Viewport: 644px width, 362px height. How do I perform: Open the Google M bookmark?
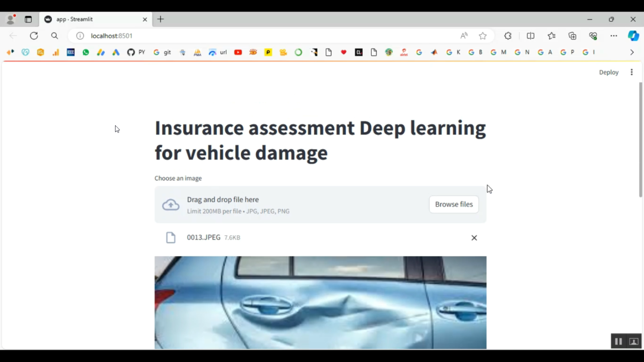498,52
